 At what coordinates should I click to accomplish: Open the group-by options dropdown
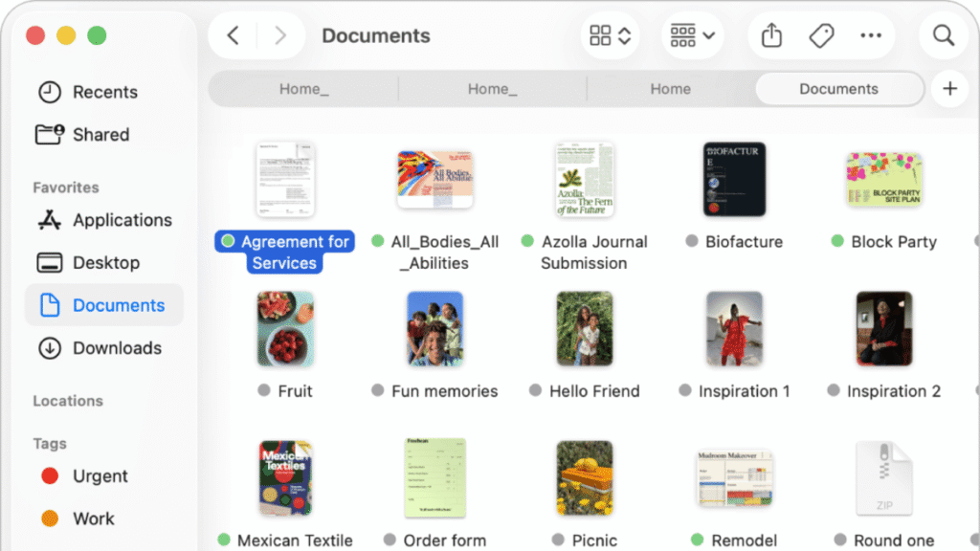tap(693, 35)
